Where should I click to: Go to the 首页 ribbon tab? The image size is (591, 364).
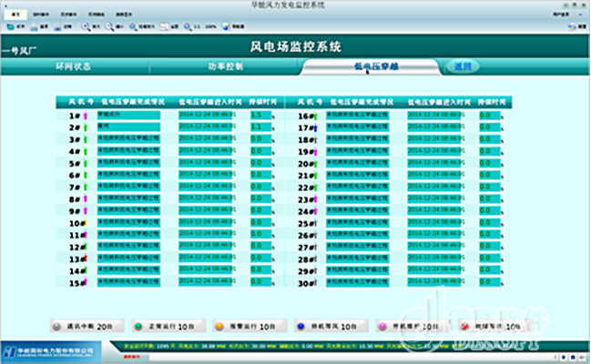[15, 15]
